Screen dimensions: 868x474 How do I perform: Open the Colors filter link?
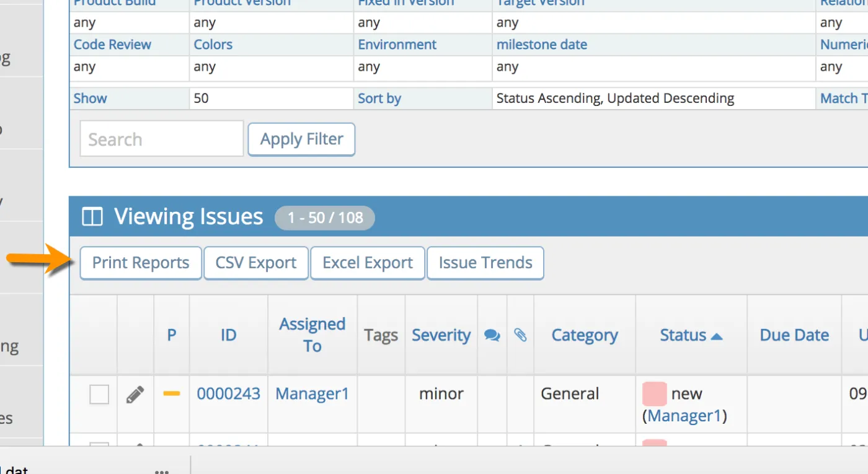point(213,45)
